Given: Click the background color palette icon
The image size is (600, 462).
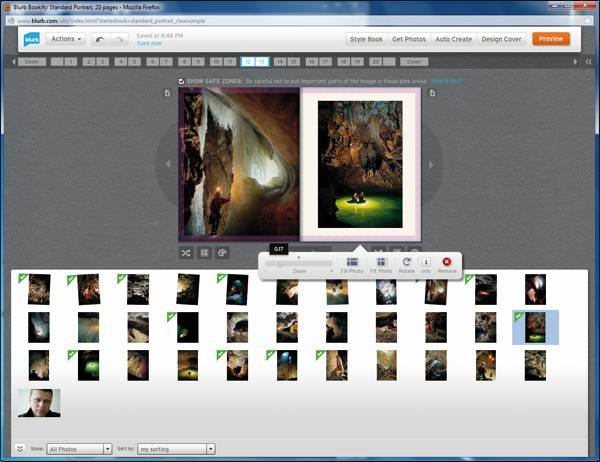Looking at the screenshot, I should click(x=222, y=253).
